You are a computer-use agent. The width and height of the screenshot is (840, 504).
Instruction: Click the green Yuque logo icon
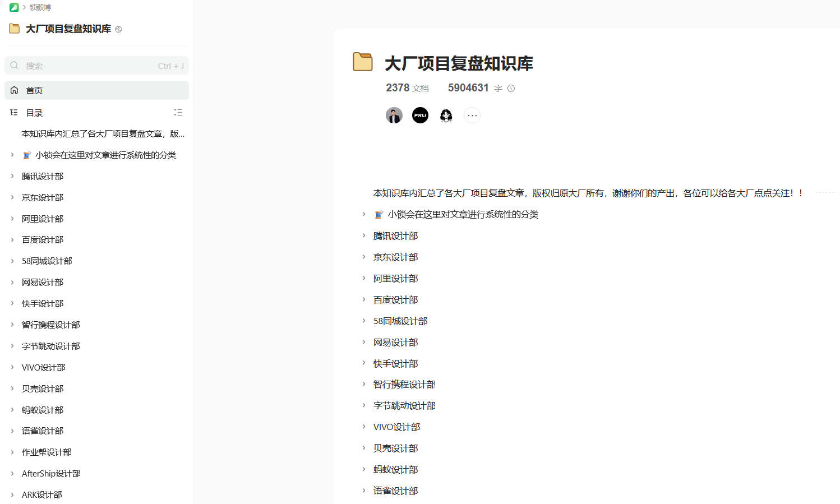(x=14, y=7)
